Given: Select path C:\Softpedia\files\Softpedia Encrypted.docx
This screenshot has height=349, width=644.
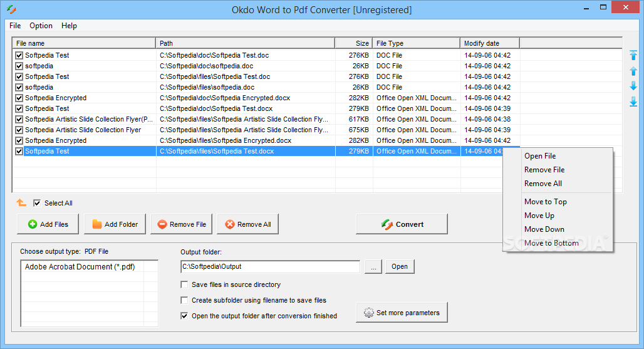Looking at the screenshot, I should [226, 140].
